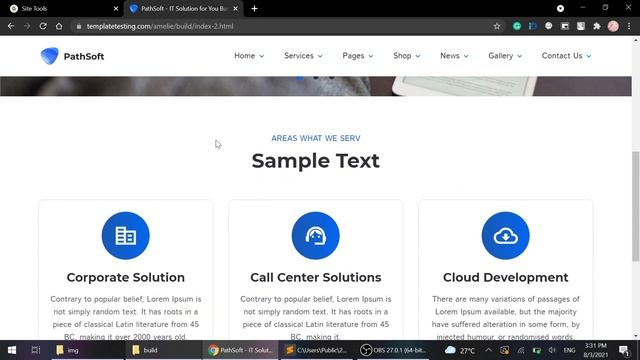Switch to OBS 27.0.1 taskbar window

coord(393,350)
